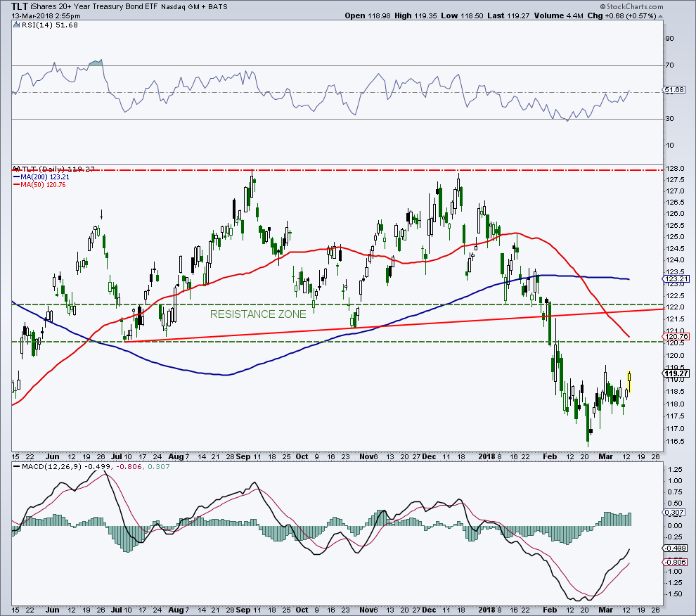Click the Chg +0.68 (+0.57%) reading
The height and width of the screenshot is (616, 696).
pyautogui.click(x=621, y=15)
